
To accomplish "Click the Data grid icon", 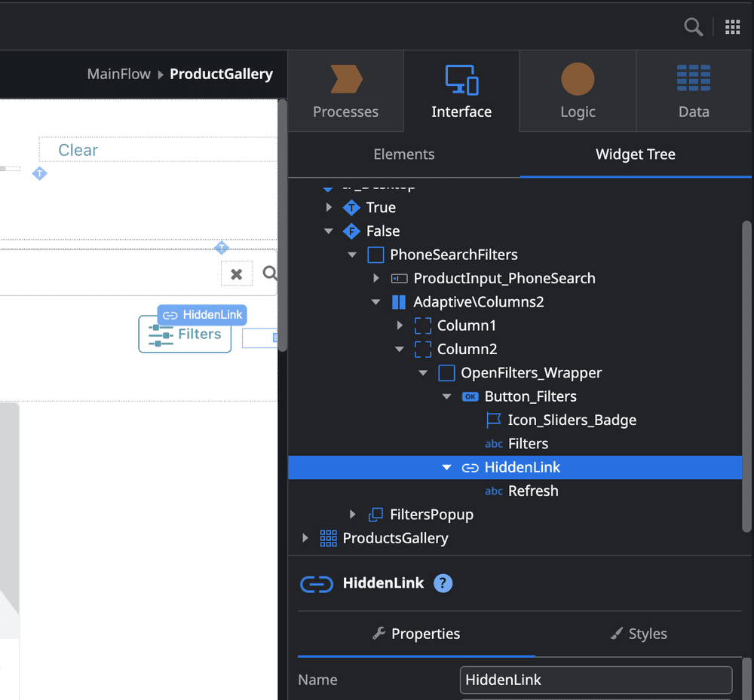I will coord(693,78).
